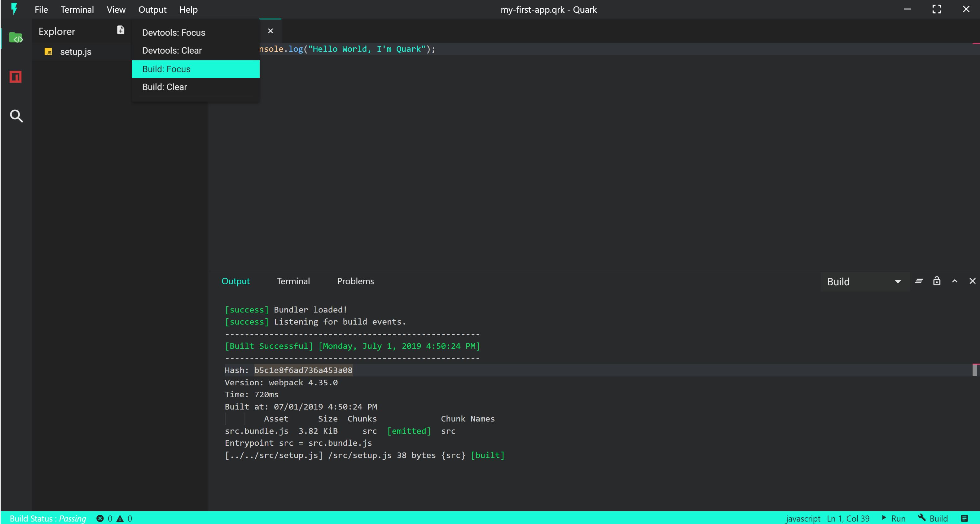980x524 pixels.
Task: Toggle panel with status bar notes icon
Action: 965,518
